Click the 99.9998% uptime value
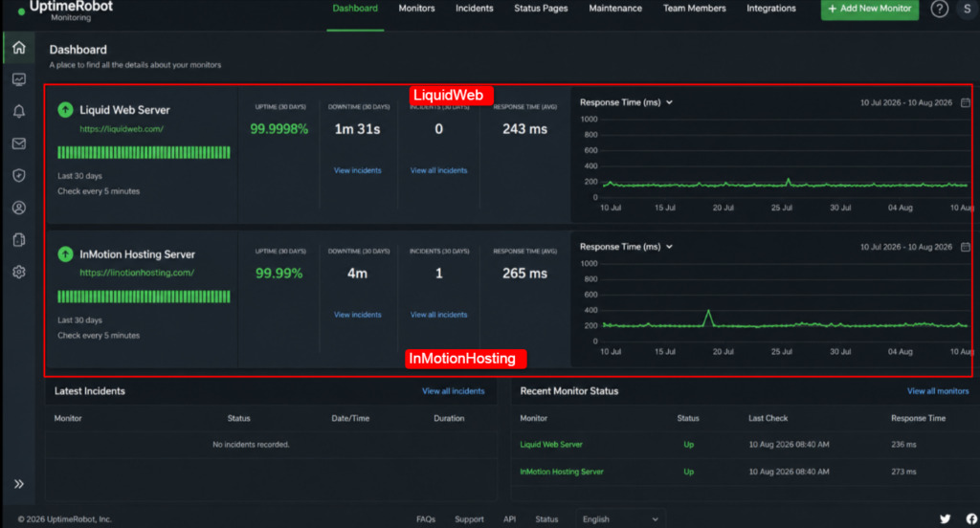This screenshot has height=528, width=980. click(x=278, y=129)
